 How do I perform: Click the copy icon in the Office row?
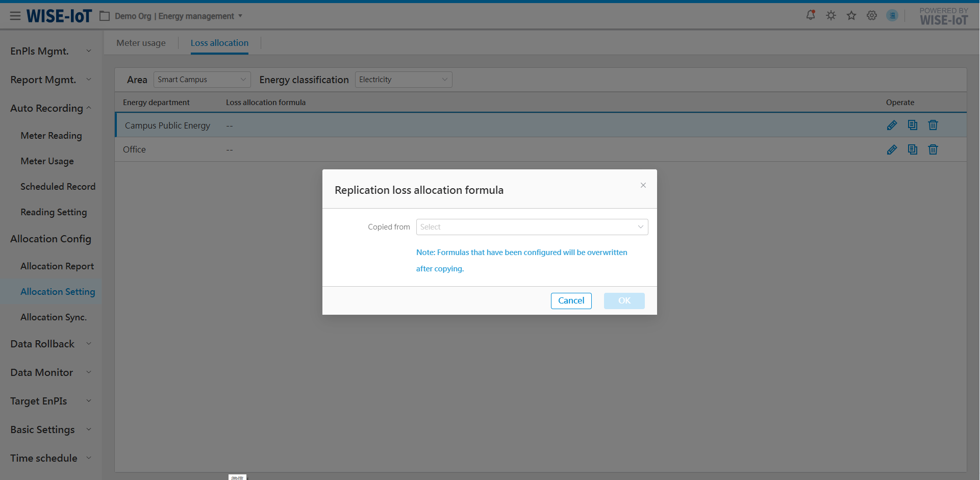click(x=912, y=149)
